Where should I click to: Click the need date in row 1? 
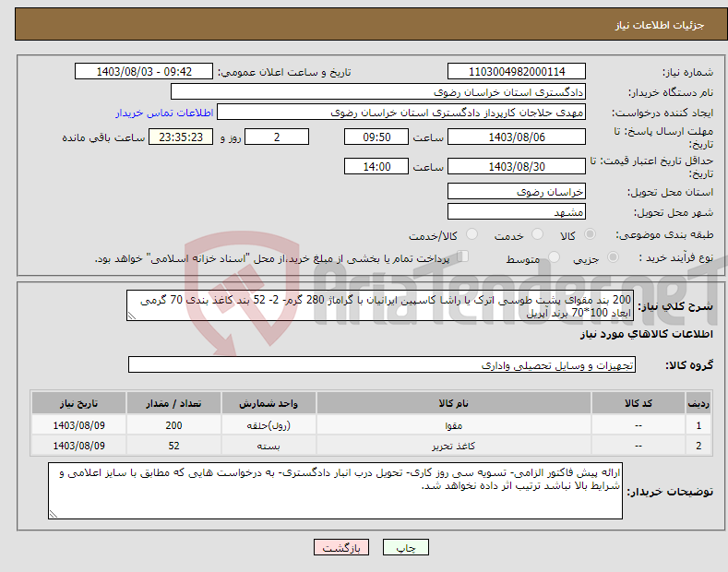point(79,425)
